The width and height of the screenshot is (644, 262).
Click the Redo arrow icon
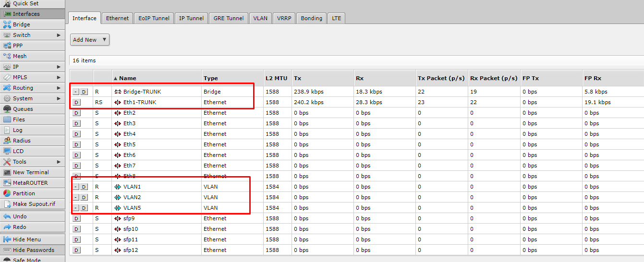(x=7, y=227)
